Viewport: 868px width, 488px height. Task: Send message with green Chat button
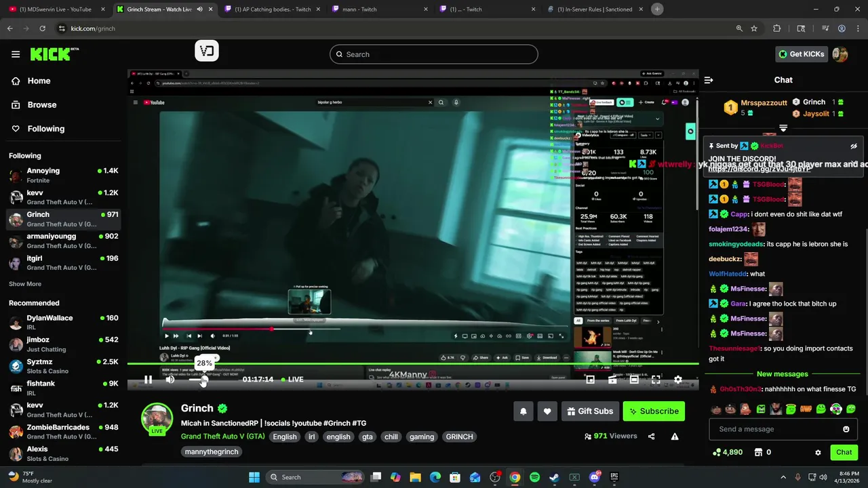click(x=844, y=452)
